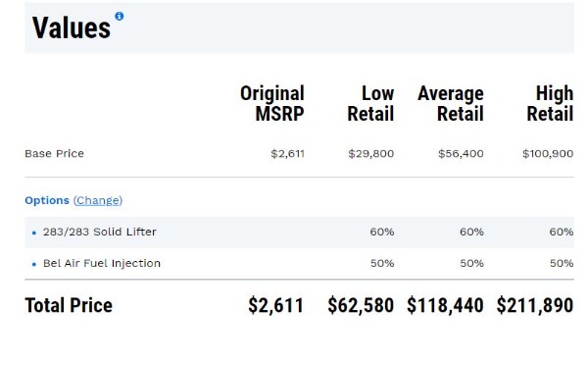Click the Options label
Screen dimensions: 588x365
click(x=47, y=200)
